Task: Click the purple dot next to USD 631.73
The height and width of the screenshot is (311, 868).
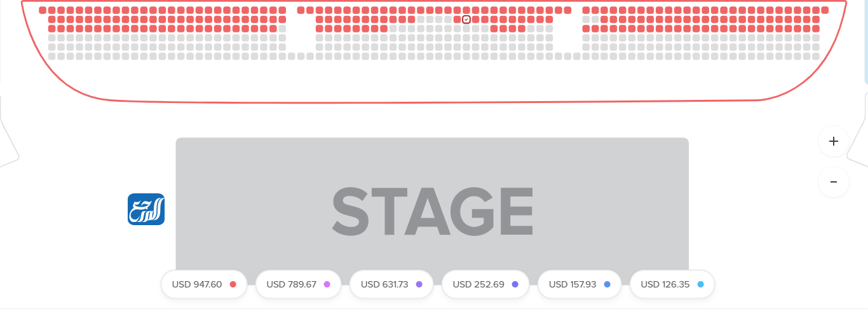Action: click(419, 284)
